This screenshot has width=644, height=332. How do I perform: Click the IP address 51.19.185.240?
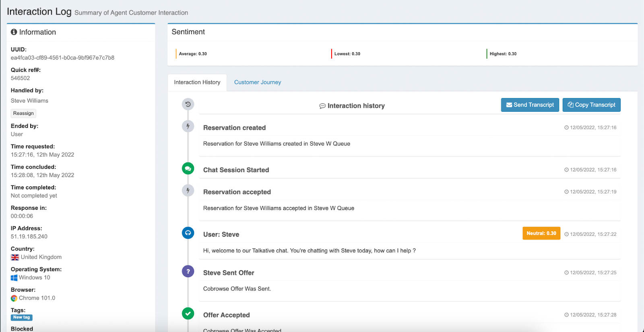pyautogui.click(x=29, y=237)
